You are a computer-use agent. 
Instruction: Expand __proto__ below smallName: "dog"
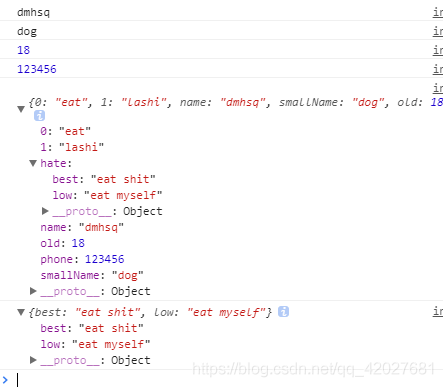pyautogui.click(x=33, y=291)
